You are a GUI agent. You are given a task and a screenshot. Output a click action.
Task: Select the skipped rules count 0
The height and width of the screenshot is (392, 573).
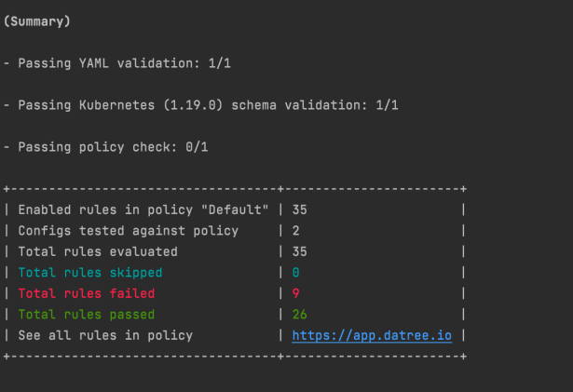(296, 273)
